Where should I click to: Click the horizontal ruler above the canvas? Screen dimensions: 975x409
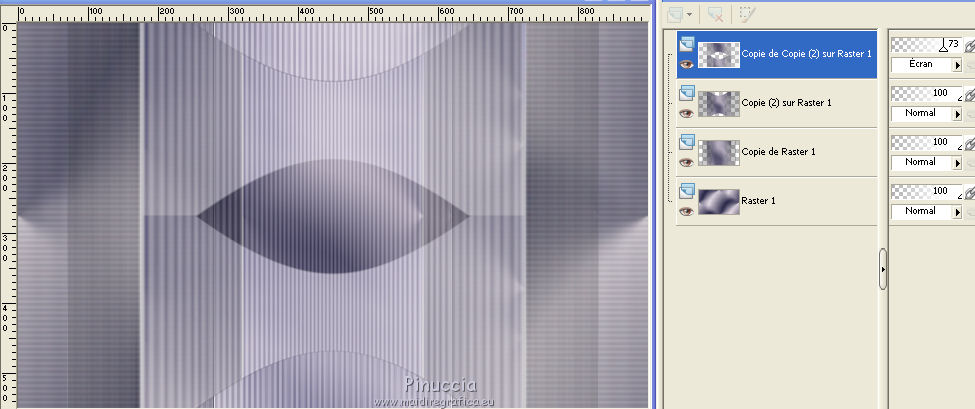click(x=333, y=13)
